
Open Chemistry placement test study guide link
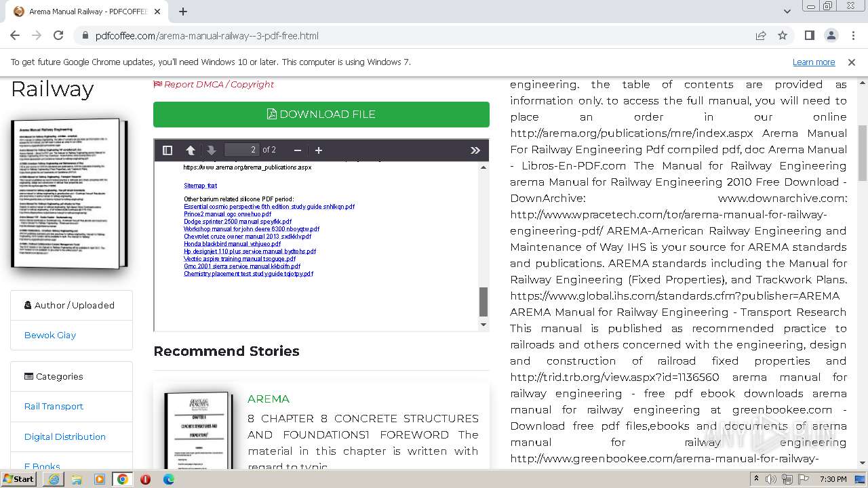(248, 274)
